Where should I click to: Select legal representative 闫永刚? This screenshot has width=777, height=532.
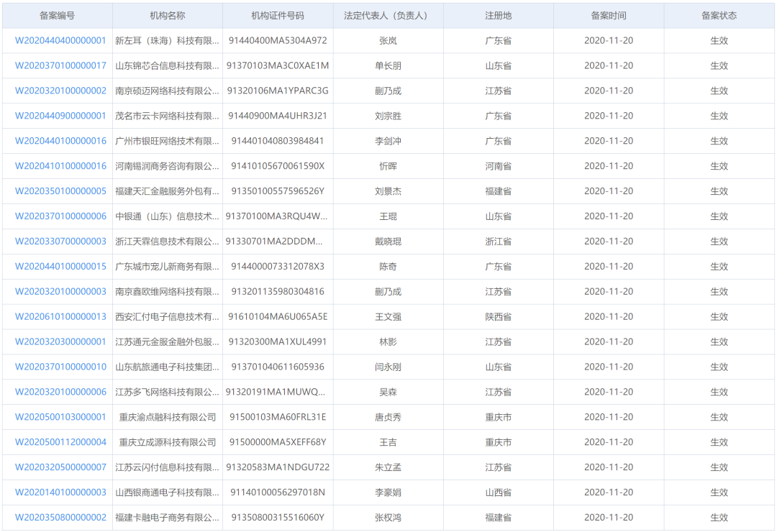click(388, 367)
